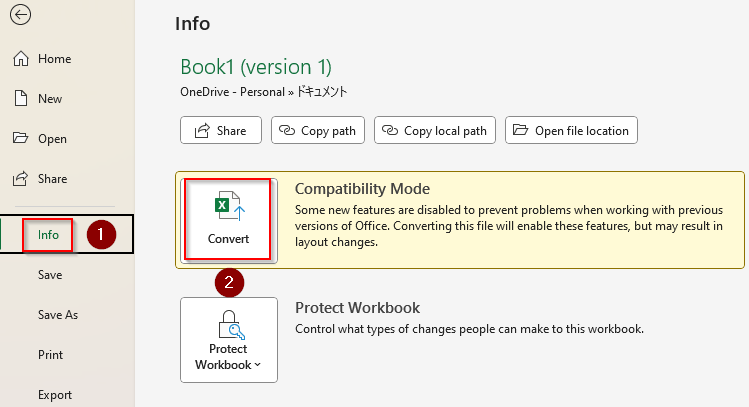Click the Info page heading
Screen dimensions: 749x407
(193, 24)
